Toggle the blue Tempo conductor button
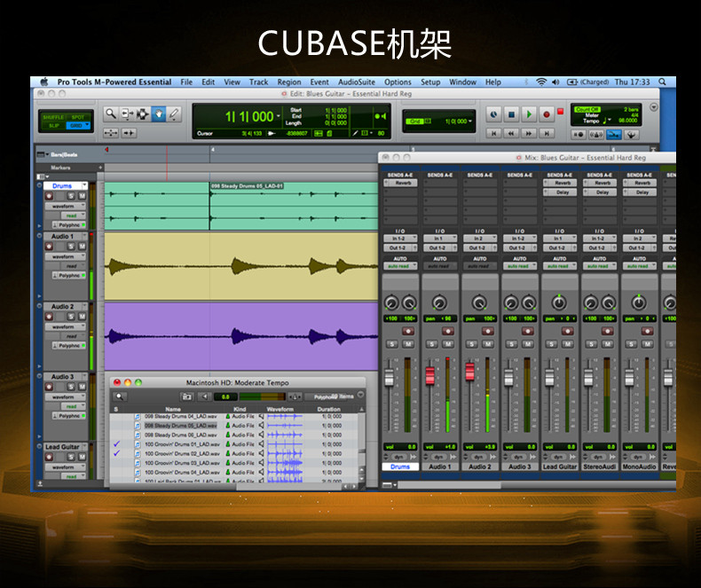This screenshot has width=701, height=588. [614, 134]
